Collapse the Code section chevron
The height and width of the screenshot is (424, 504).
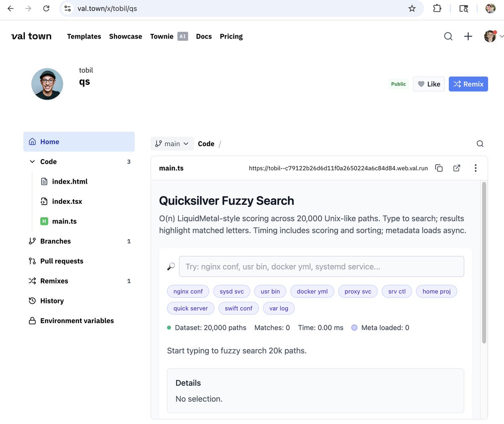(x=32, y=161)
